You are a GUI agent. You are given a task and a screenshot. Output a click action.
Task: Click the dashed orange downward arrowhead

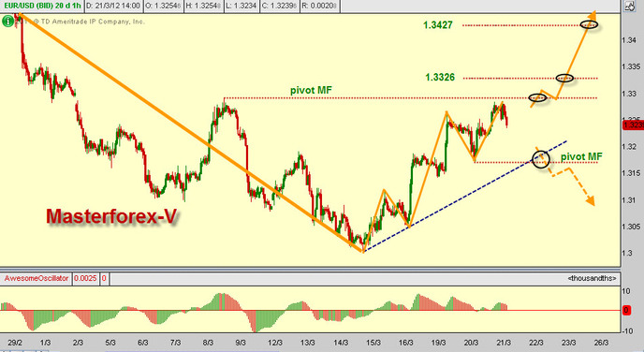click(591, 201)
